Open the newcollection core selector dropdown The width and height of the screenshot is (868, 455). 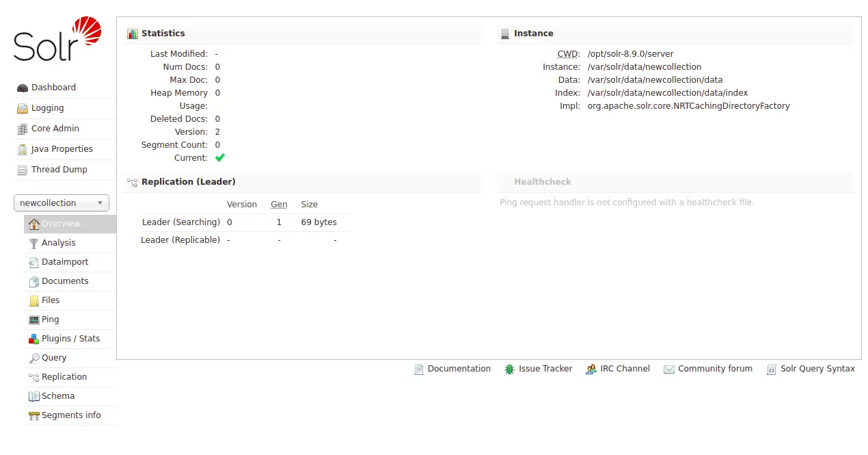click(x=62, y=203)
